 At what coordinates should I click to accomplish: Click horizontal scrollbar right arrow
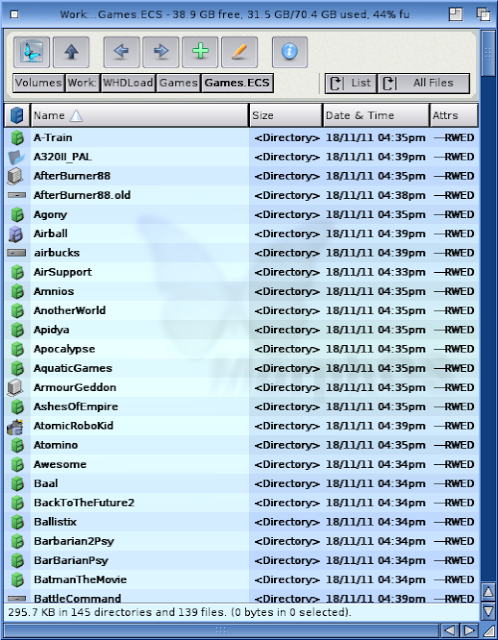tap(469, 631)
